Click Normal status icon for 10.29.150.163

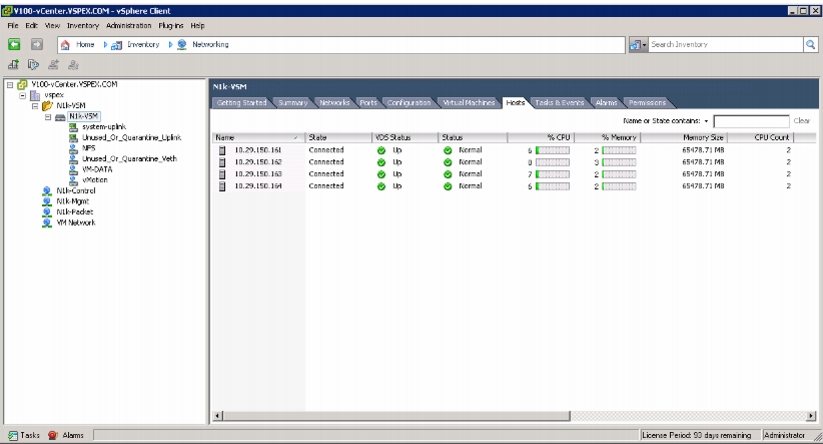click(x=448, y=174)
